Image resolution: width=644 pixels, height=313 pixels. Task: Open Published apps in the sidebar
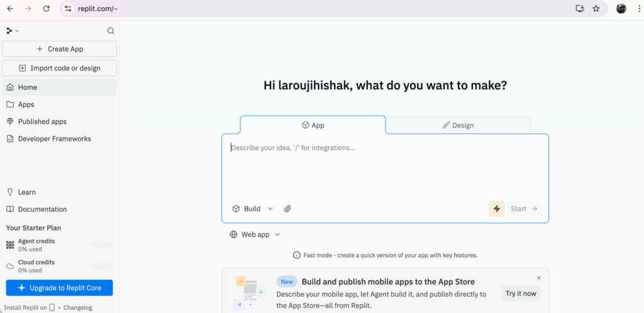(42, 121)
